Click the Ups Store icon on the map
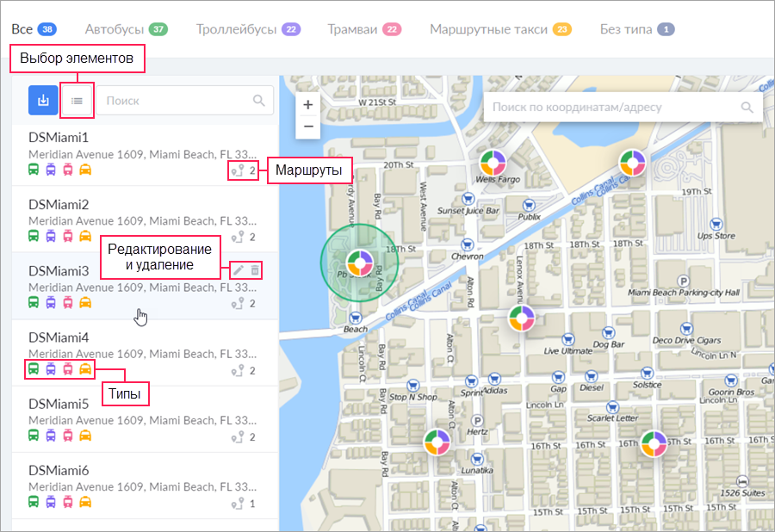The width and height of the screenshot is (775, 532). (716, 225)
